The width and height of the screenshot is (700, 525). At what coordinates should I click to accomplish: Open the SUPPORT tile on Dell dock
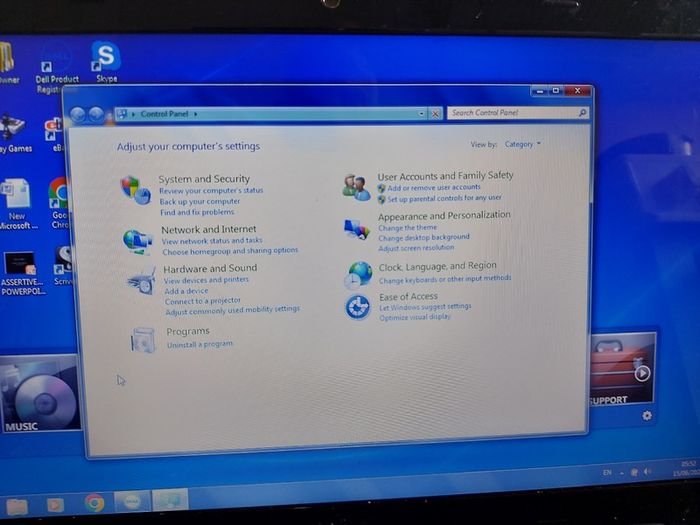pos(623,369)
